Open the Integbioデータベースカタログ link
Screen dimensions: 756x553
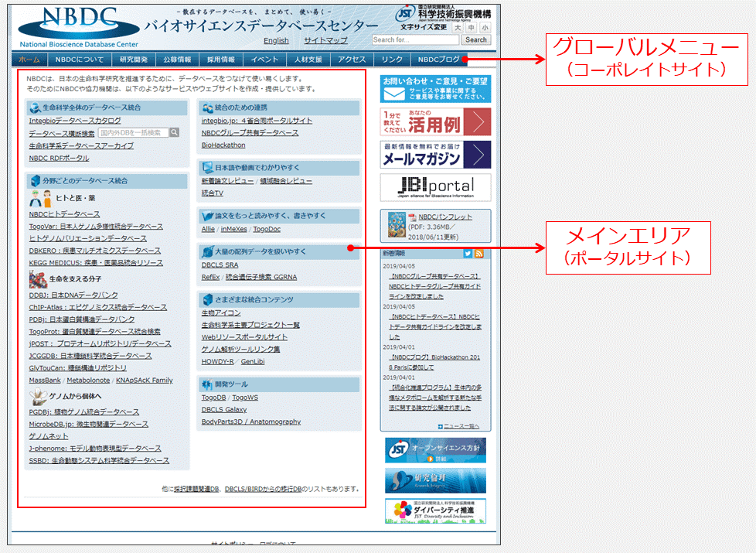(x=75, y=121)
